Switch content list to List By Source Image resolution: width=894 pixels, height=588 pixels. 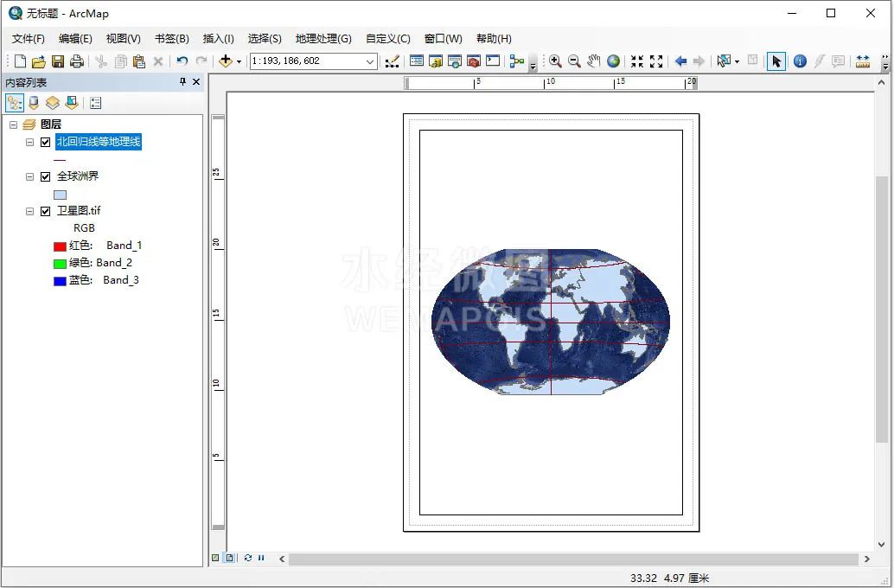33,103
